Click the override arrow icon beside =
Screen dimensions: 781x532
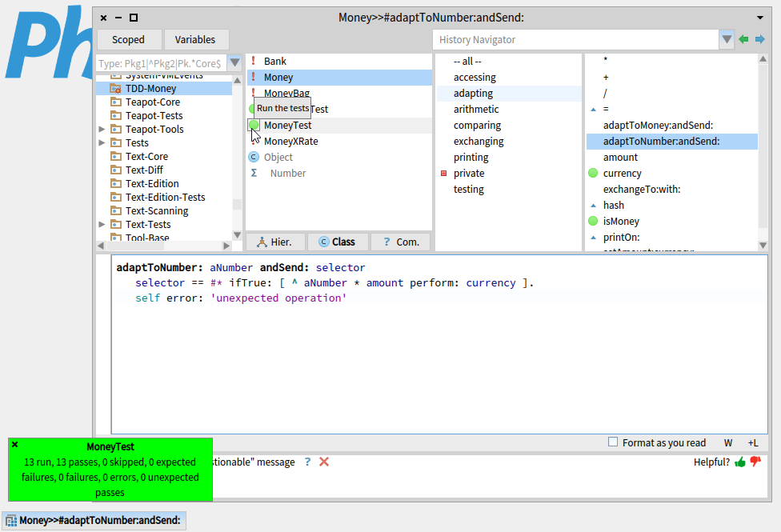593,109
